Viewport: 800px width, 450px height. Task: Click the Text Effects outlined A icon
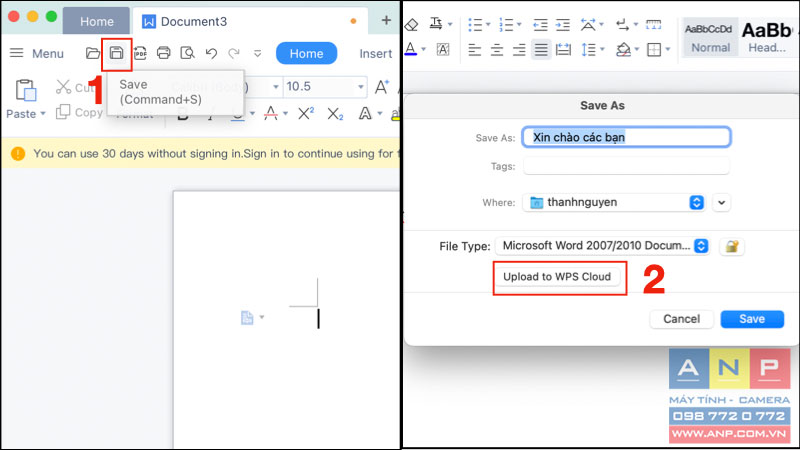coord(365,113)
